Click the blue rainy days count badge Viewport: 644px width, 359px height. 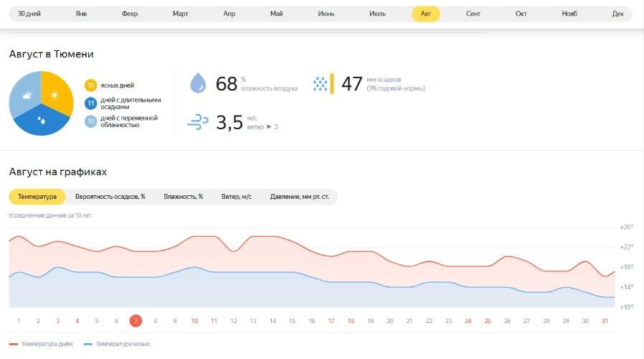click(x=90, y=103)
